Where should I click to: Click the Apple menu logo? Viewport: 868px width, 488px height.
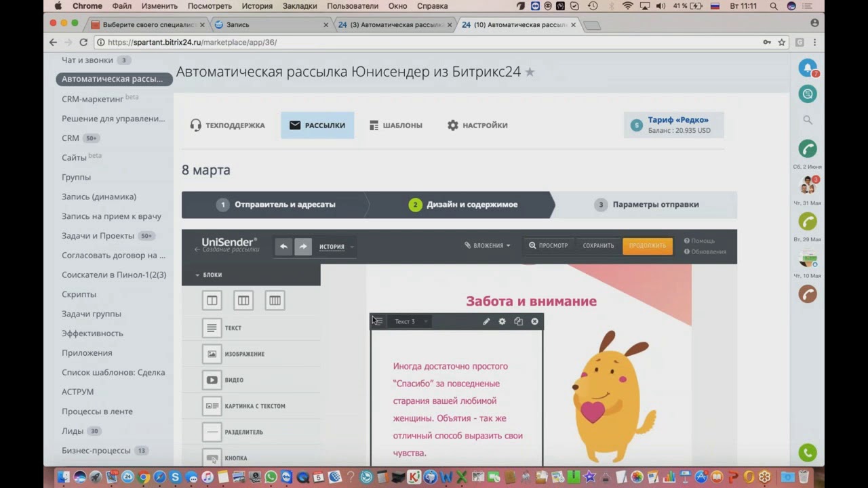tap(58, 6)
